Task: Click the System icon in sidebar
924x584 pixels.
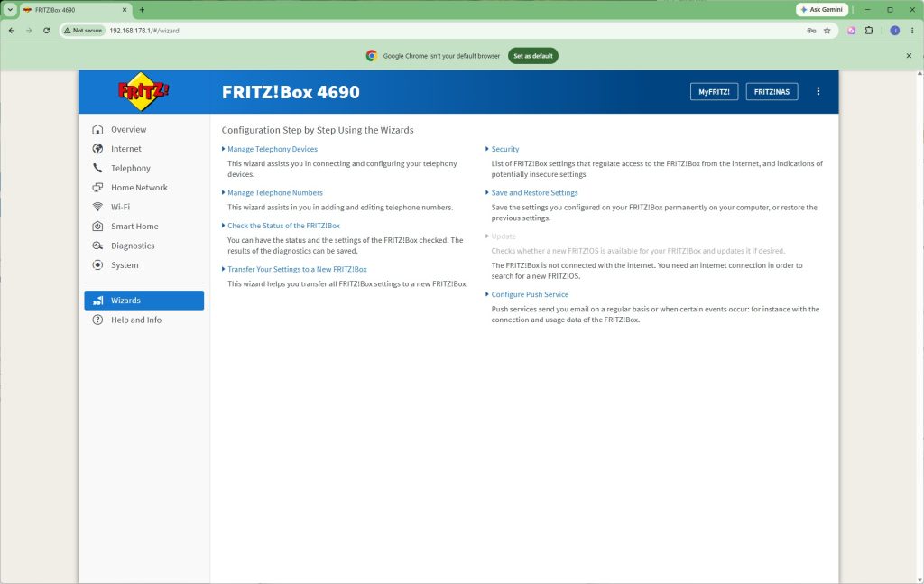Action: point(97,265)
